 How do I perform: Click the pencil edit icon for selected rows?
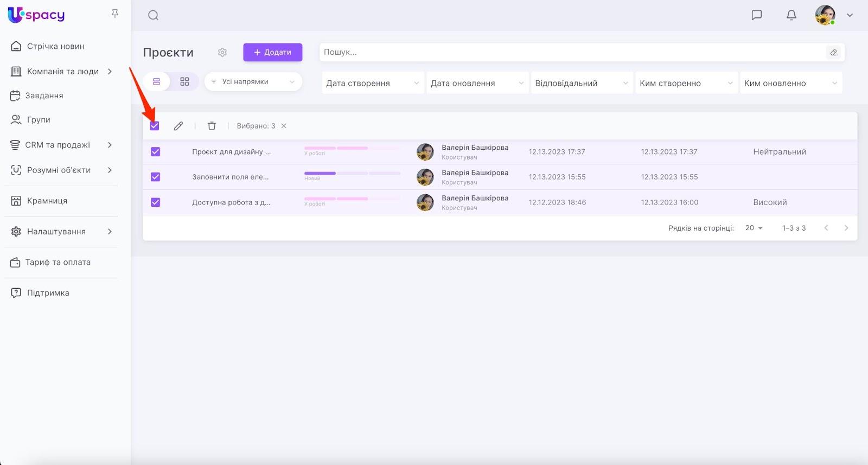(x=178, y=126)
